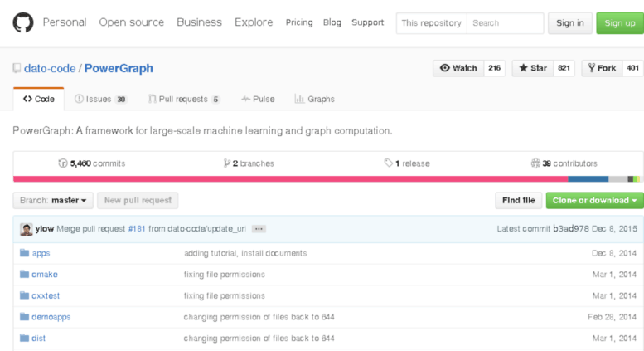Click the release tag icon
The image size is (644, 351).
(x=388, y=163)
